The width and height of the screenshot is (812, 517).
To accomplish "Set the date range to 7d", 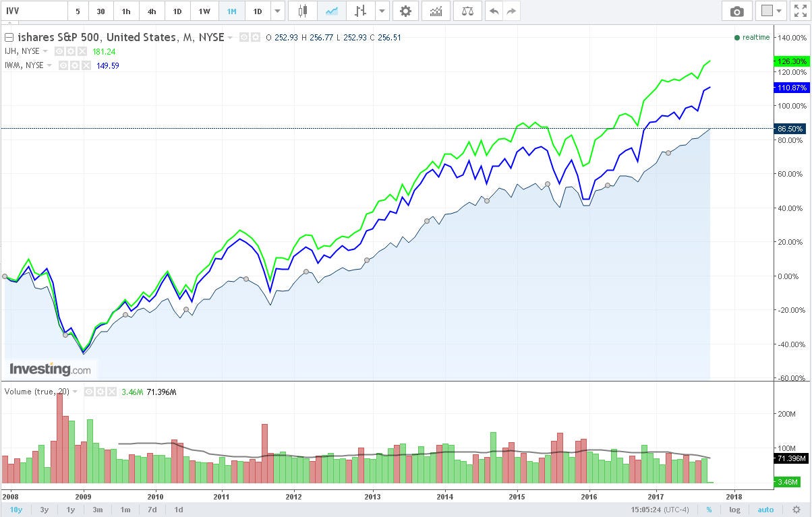I will pyautogui.click(x=152, y=510).
